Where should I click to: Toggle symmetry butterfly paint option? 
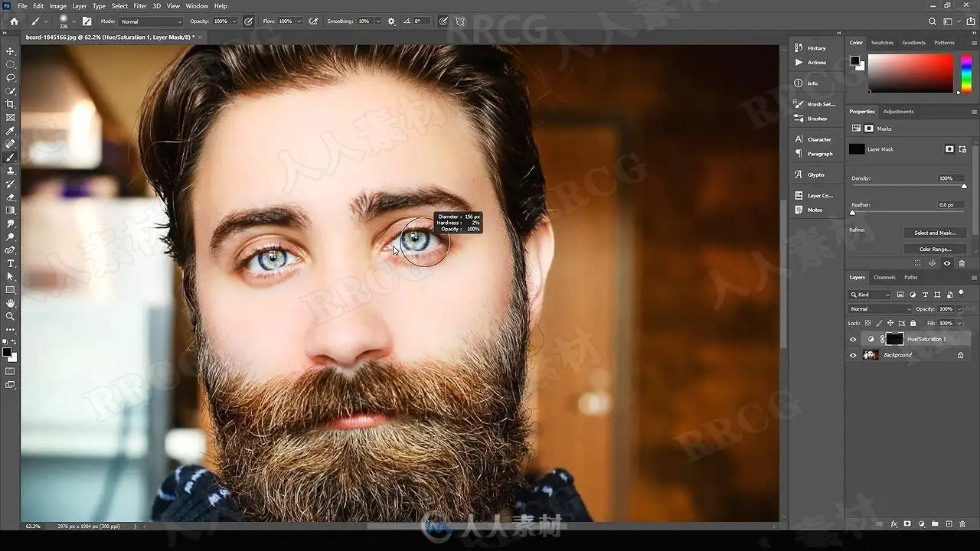click(x=460, y=21)
